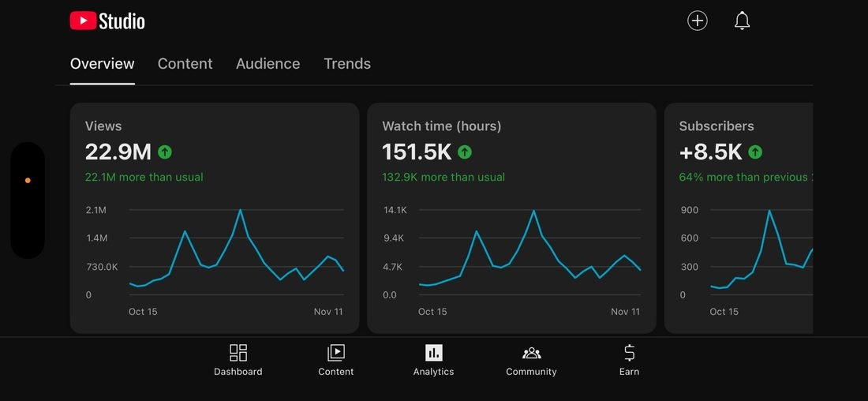Tap the 4.7K axis label
The height and width of the screenshot is (401, 868).
point(394,267)
